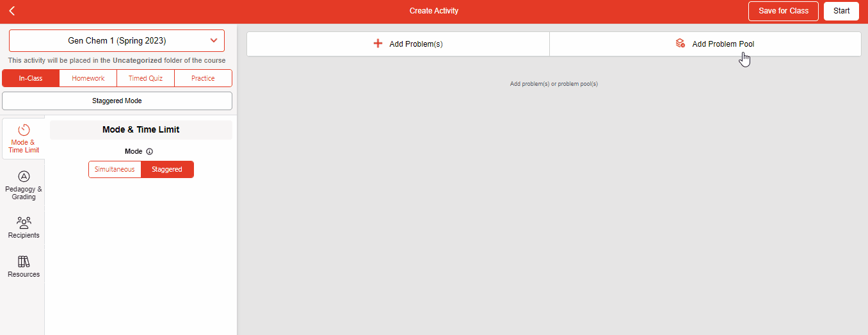Open the Resources books icon
The height and width of the screenshot is (335, 868).
[24, 261]
